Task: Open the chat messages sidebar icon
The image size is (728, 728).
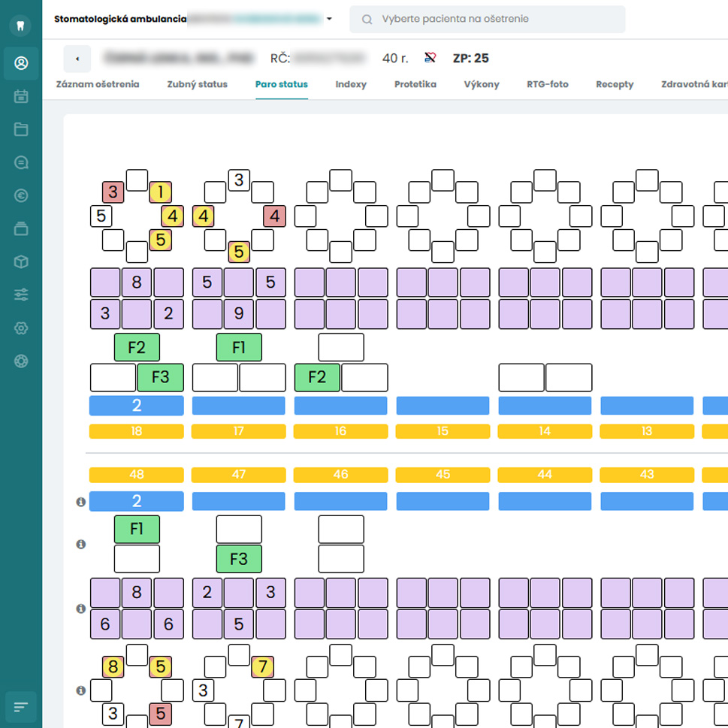Action: pos(21,162)
